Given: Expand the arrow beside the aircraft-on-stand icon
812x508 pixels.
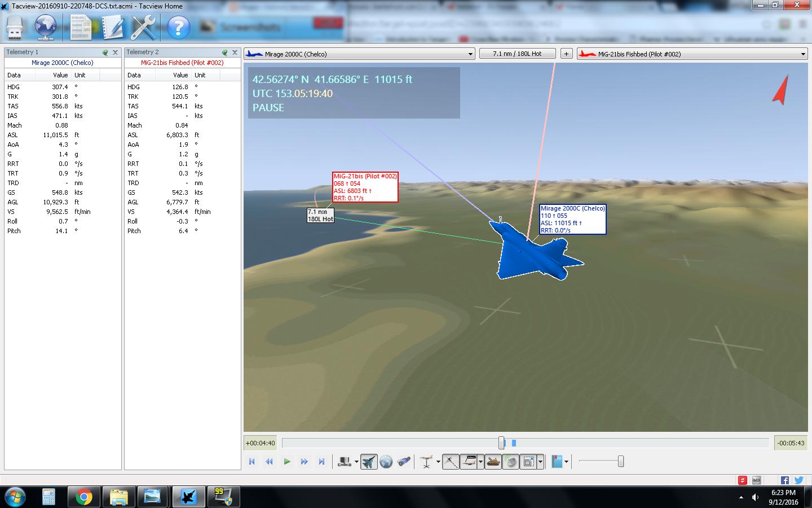Looking at the screenshot, I should pyautogui.click(x=438, y=462).
